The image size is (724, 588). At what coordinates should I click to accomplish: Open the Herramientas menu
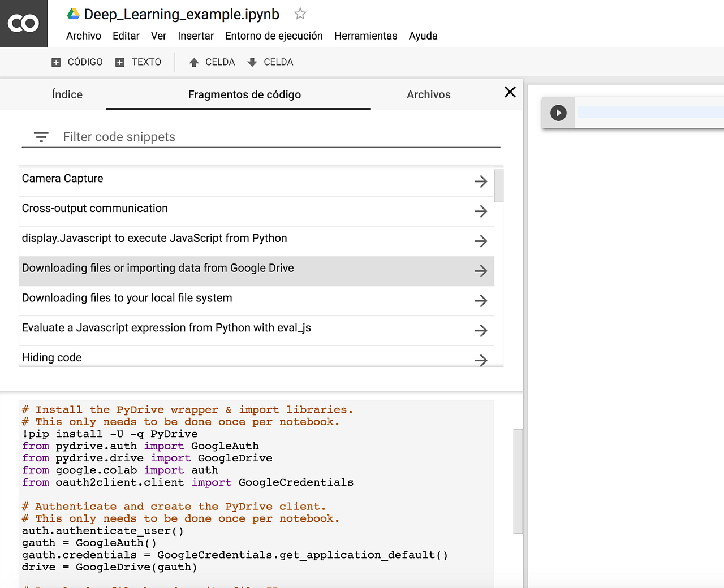[x=365, y=36]
